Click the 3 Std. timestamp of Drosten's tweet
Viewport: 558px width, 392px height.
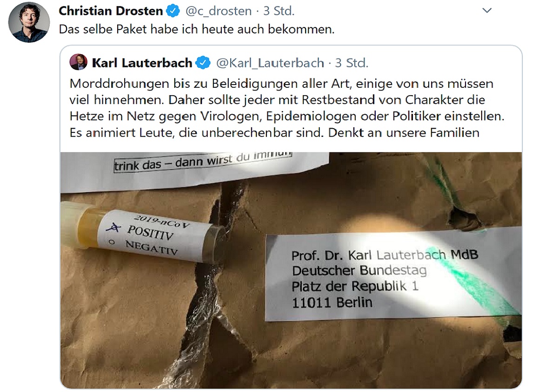click(x=279, y=11)
